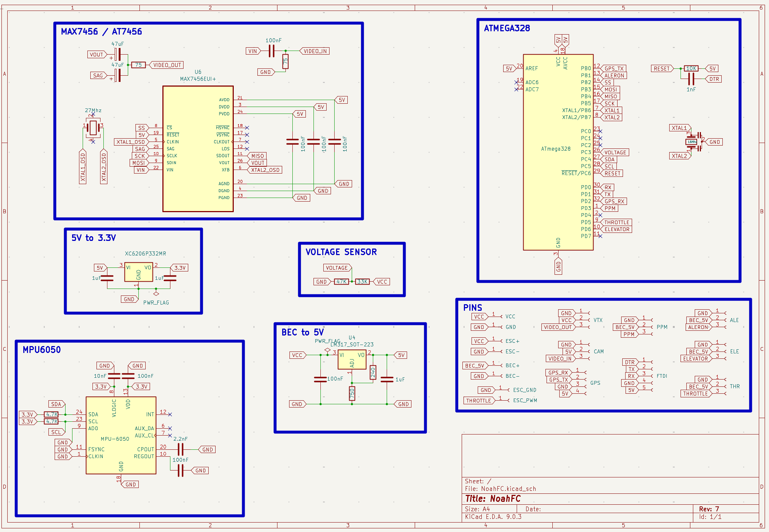Click the VOLTAGE label at pin PC3
769x532 pixels.
click(615, 152)
